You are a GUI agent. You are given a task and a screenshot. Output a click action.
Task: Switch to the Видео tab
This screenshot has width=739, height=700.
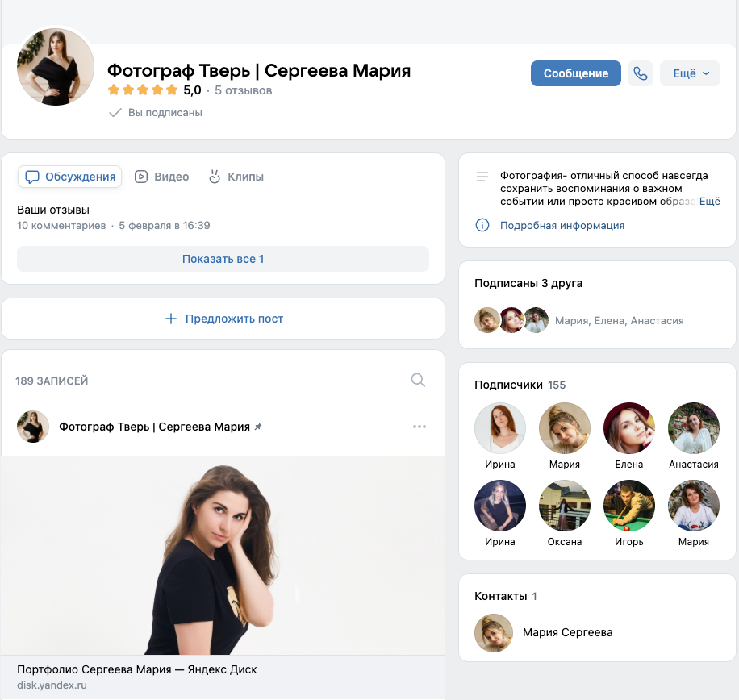point(169,176)
